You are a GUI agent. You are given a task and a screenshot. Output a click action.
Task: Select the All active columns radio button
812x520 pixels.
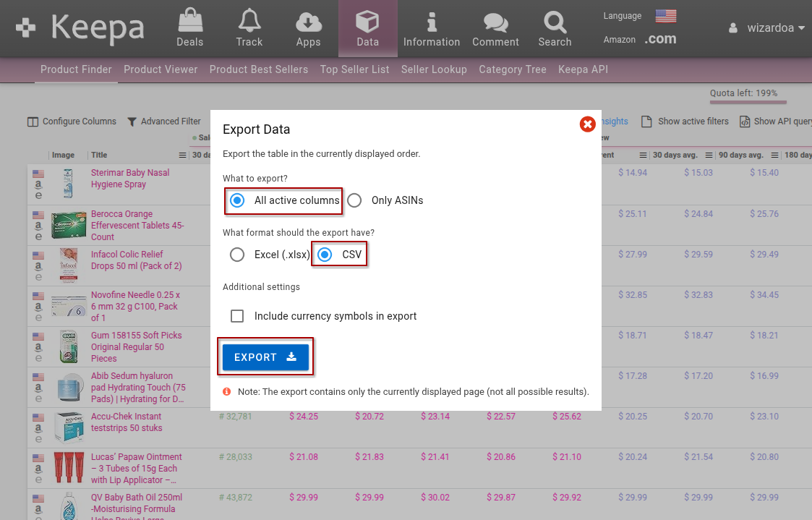[x=236, y=201]
